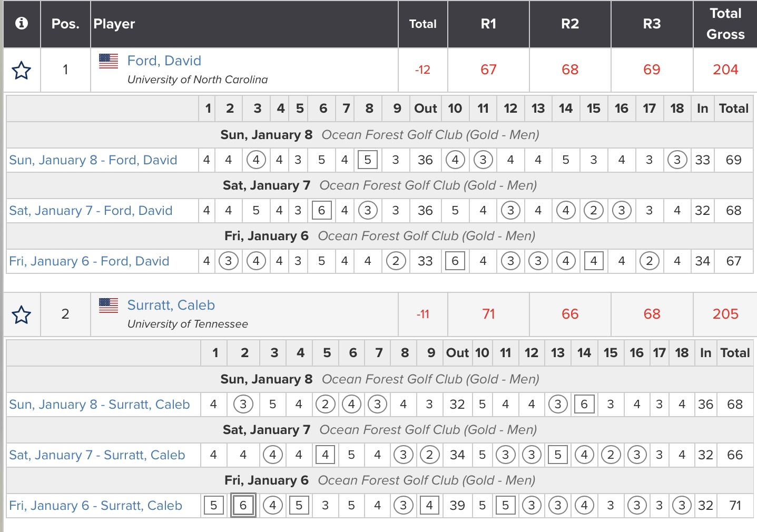Open Ford, David player profile link

coord(164,61)
